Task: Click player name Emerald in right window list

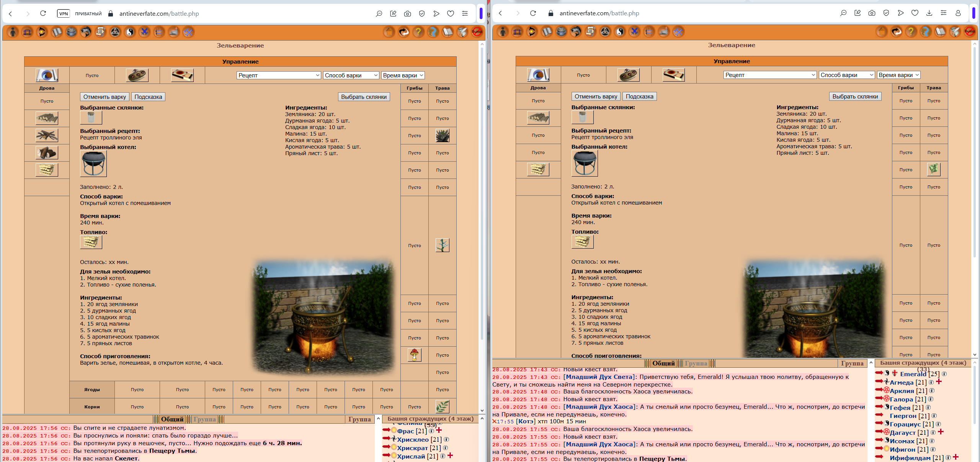Action: click(913, 374)
